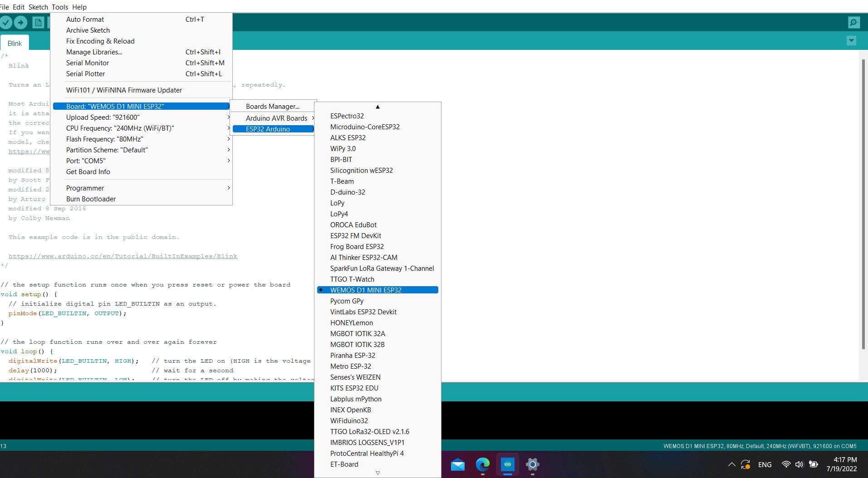Screen dimensions: 868x478
Task: Open Boards Manager
Action: pos(274,107)
